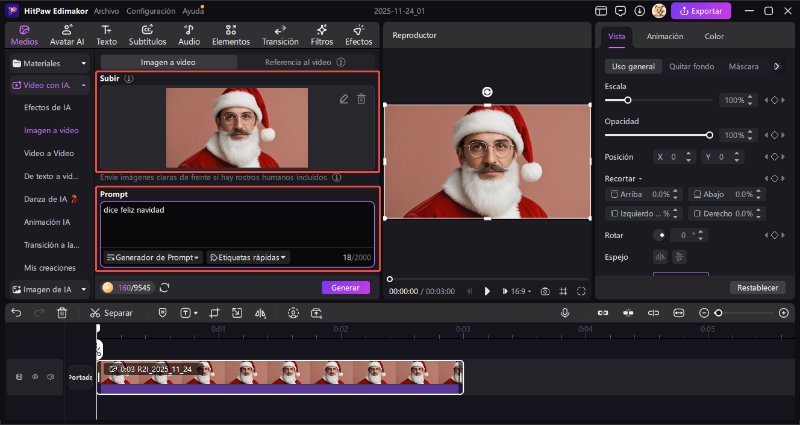Switch to the Color tab
Screen dimensions: 800x425
click(714, 36)
